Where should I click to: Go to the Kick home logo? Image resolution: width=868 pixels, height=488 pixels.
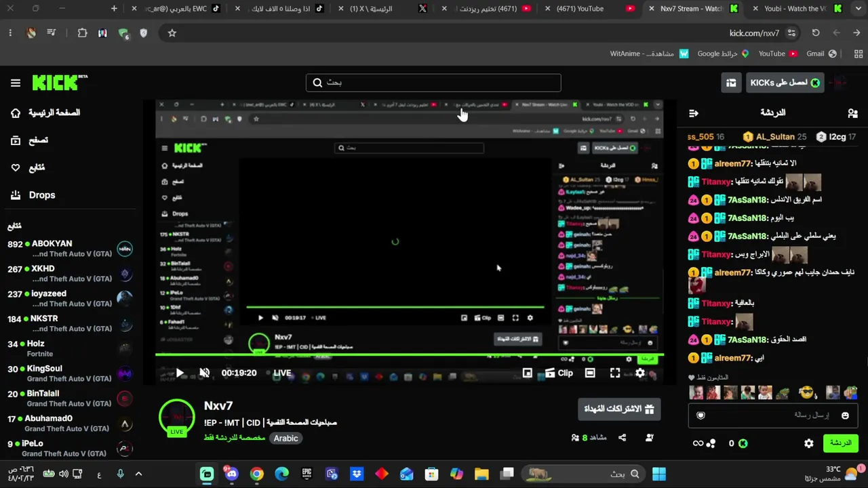click(60, 82)
